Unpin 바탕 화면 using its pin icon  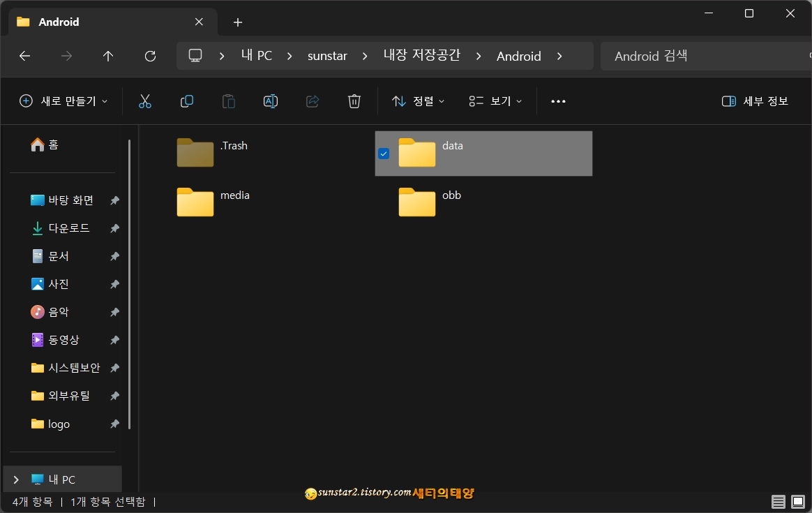click(114, 200)
